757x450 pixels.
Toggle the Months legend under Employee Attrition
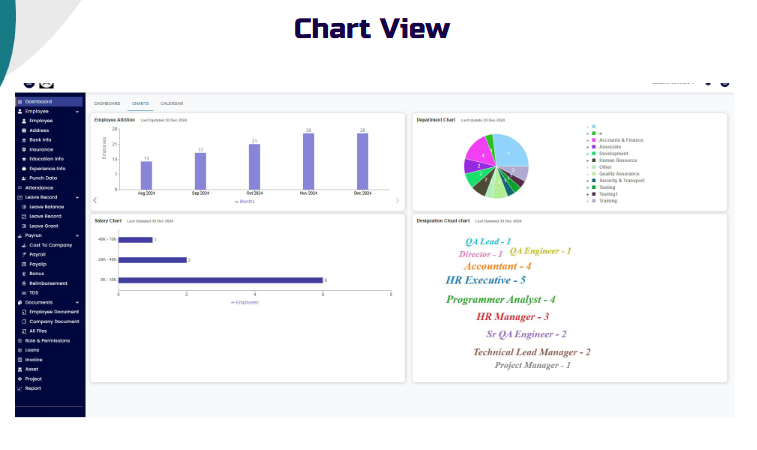tap(245, 201)
